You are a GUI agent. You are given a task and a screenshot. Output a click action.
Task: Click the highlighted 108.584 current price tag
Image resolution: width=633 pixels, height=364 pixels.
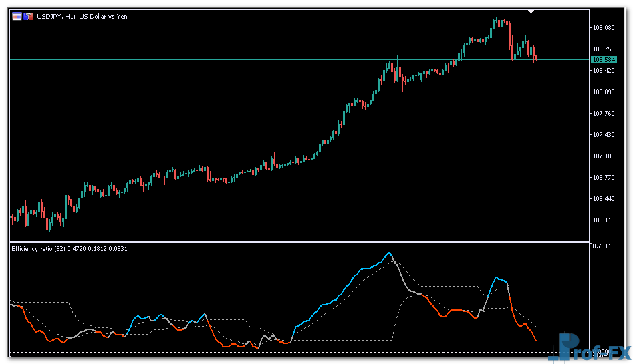click(603, 60)
